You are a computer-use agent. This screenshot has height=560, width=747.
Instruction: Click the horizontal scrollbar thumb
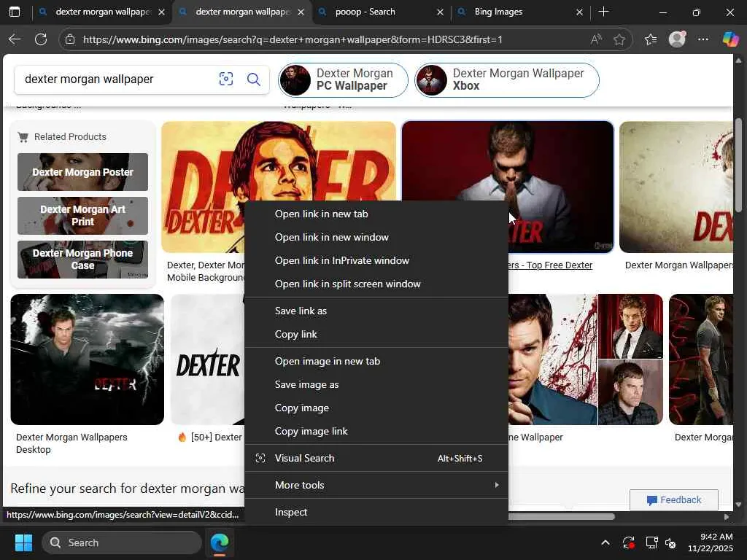coord(561,517)
